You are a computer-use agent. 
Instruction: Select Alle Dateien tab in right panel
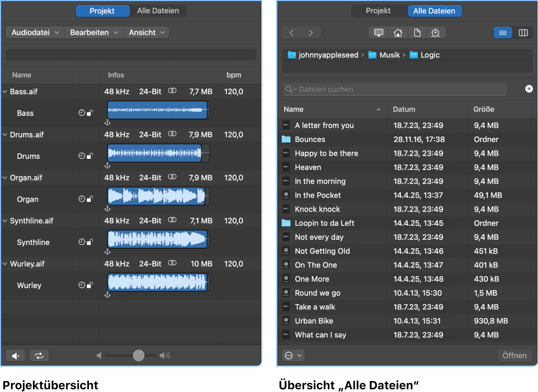[x=434, y=11]
